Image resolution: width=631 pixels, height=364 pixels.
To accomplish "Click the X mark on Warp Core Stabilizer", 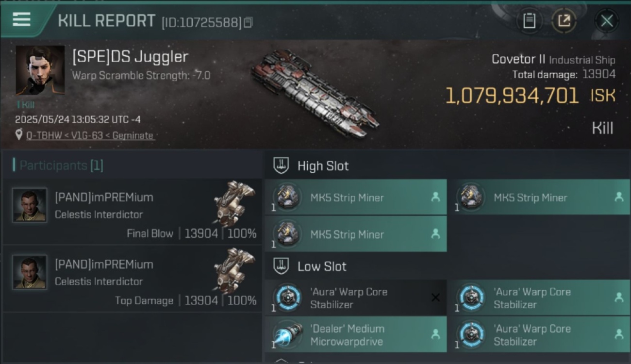I will (435, 298).
